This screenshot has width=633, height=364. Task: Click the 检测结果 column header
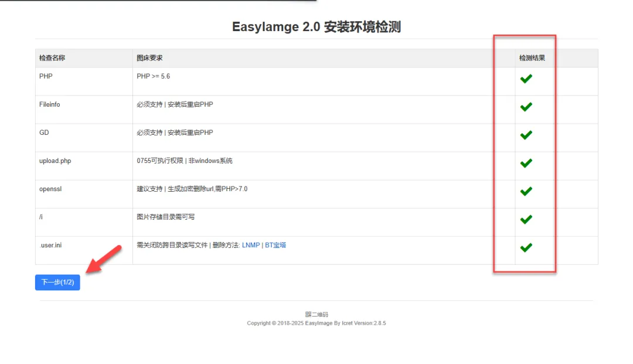coord(532,58)
